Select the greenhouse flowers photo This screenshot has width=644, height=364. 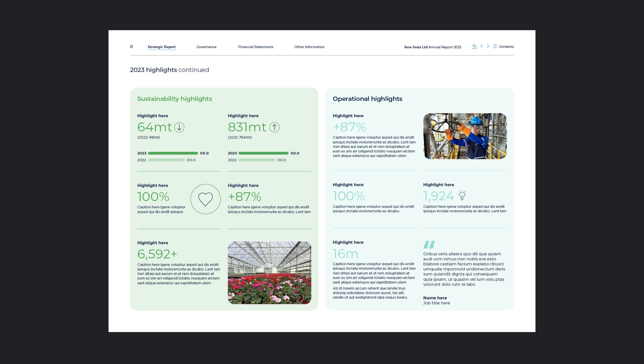(x=269, y=273)
